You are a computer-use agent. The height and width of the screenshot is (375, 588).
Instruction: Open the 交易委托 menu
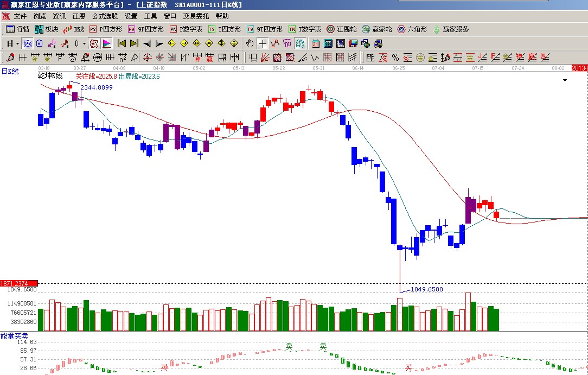(195, 16)
